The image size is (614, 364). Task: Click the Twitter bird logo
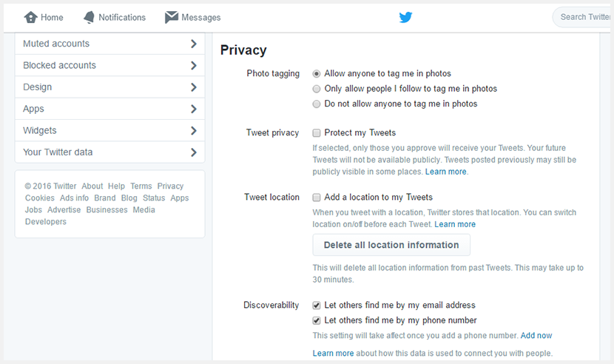tap(405, 17)
